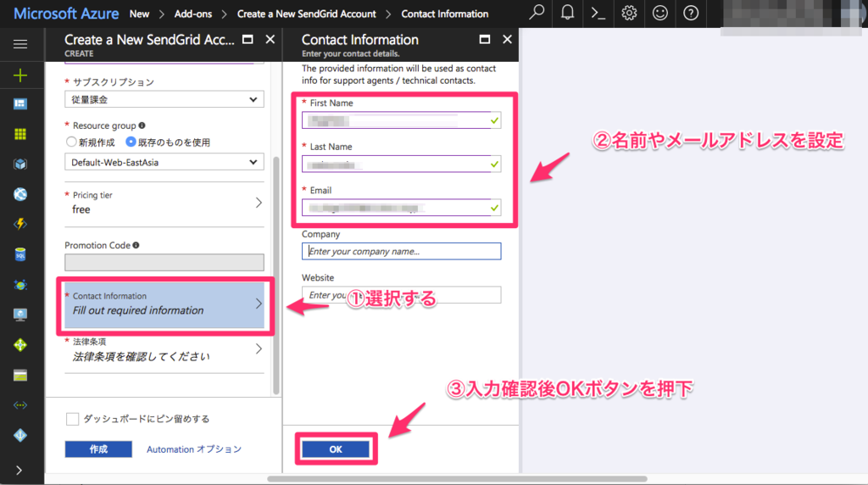Select the 既存のものを使用 radio button
Image resolution: width=868 pixels, height=485 pixels.
point(131,142)
